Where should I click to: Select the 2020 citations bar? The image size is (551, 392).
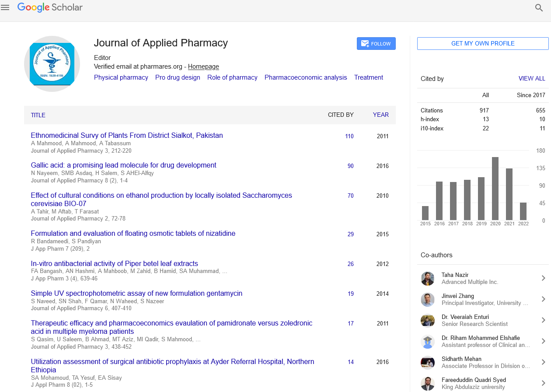click(495, 188)
